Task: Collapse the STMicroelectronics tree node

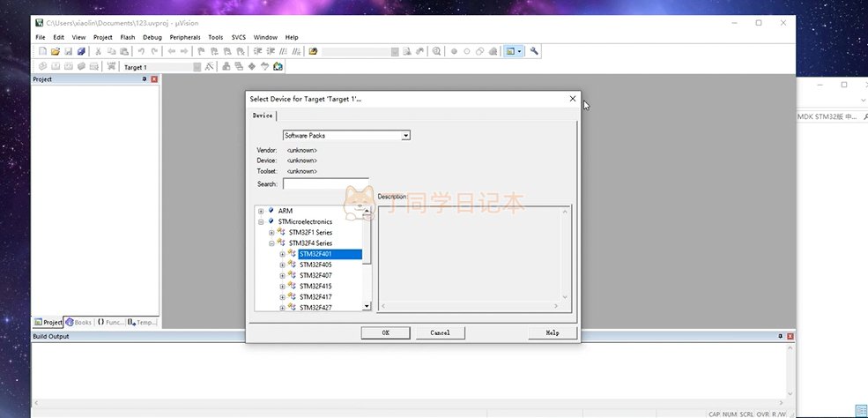Action: pos(261,221)
